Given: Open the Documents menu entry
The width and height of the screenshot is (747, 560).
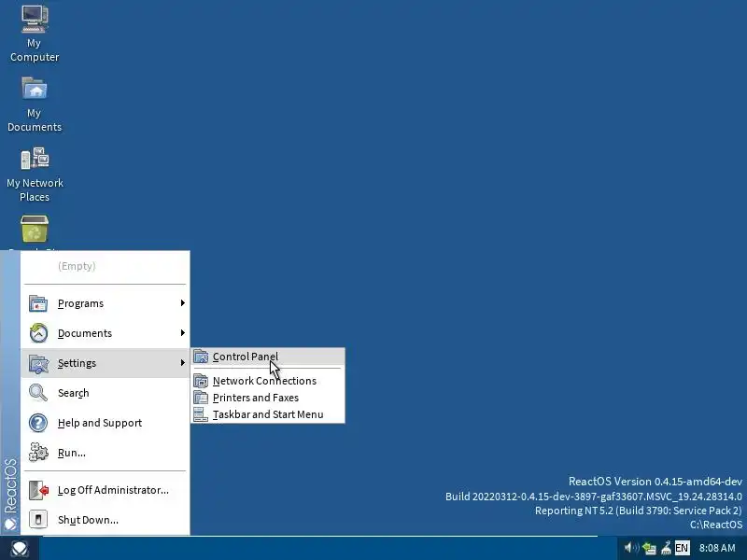Looking at the screenshot, I should pyautogui.click(x=106, y=333).
